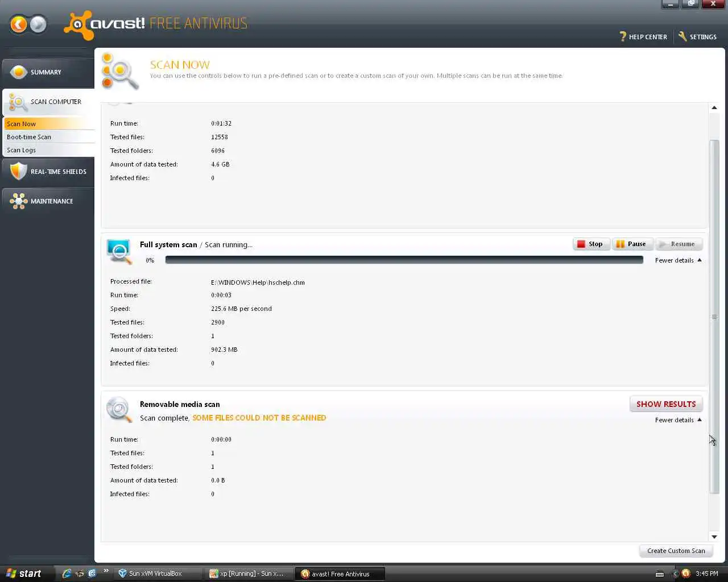Viewport: 728px width, 582px height.
Task: Click the Removable media scan magnifier icon
Action: point(119,409)
